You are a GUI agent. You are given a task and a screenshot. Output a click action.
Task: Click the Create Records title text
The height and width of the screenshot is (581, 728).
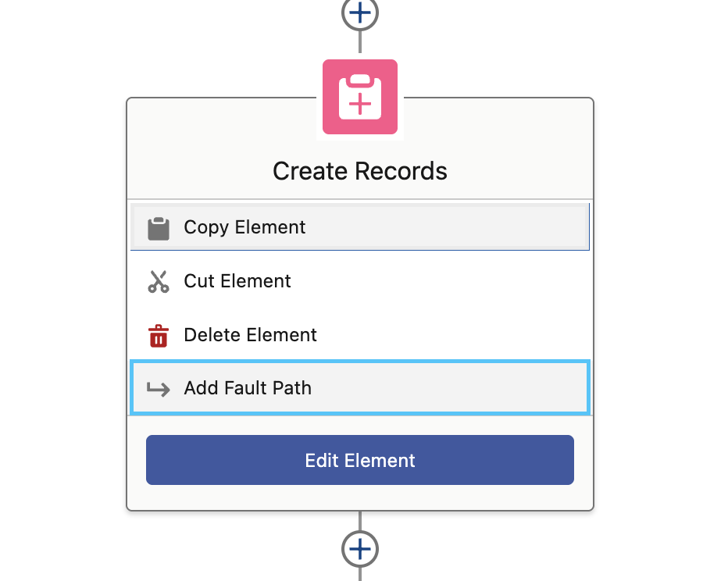pyautogui.click(x=359, y=171)
